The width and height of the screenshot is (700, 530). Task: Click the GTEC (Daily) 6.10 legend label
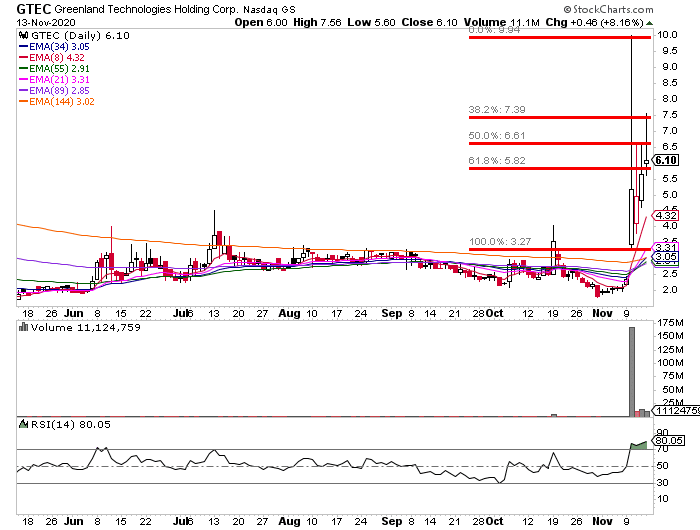point(80,36)
